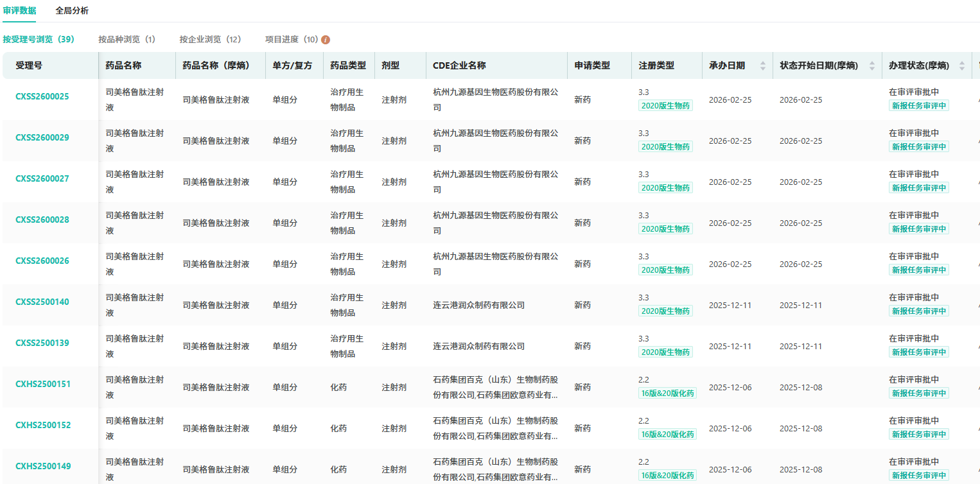Click CXHS2500149 acceptance number link
The width and height of the screenshot is (980, 484).
[x=43, y=467]
